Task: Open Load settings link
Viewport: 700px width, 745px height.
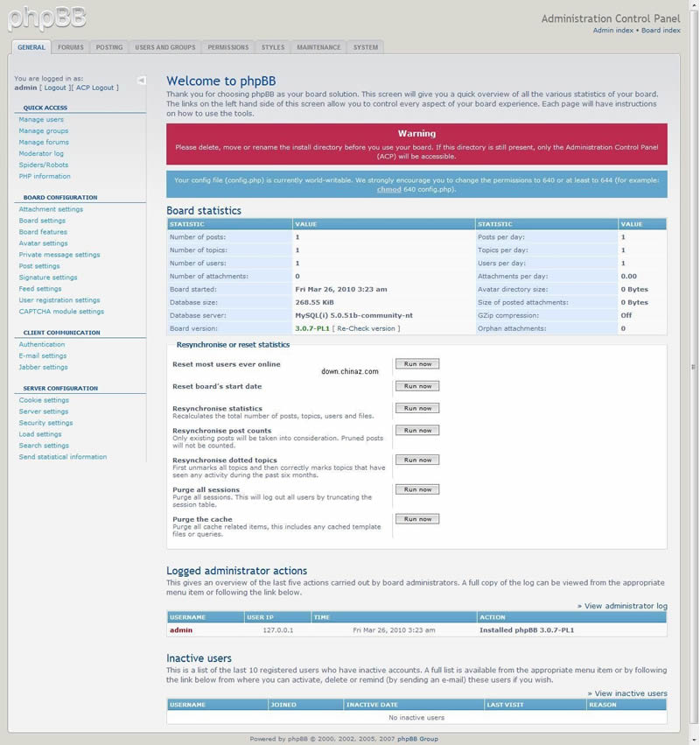Action: (40, 434)
